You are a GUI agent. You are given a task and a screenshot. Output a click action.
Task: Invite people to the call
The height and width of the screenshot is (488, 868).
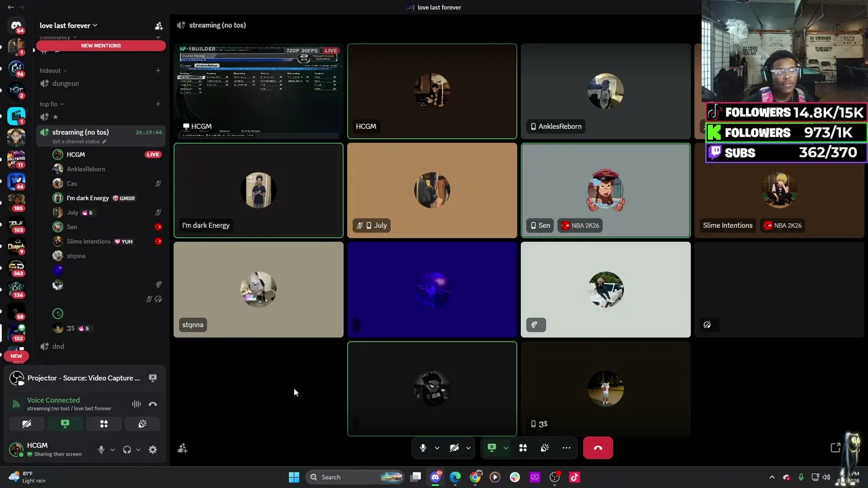[x=182, y=448]
